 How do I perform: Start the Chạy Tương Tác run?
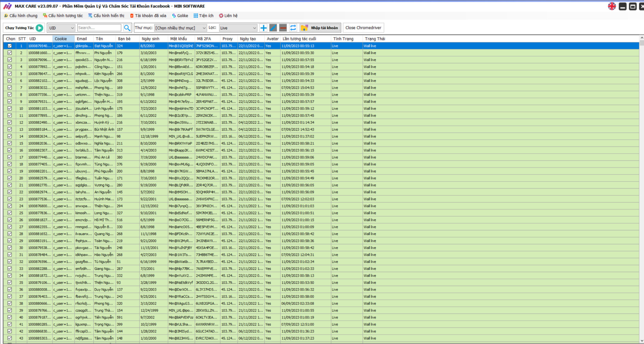point(24,28)
